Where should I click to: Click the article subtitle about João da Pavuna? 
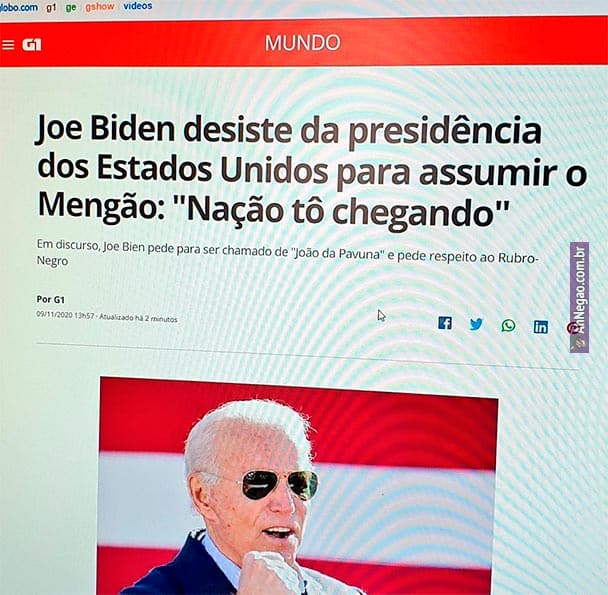tap(288, 254)
